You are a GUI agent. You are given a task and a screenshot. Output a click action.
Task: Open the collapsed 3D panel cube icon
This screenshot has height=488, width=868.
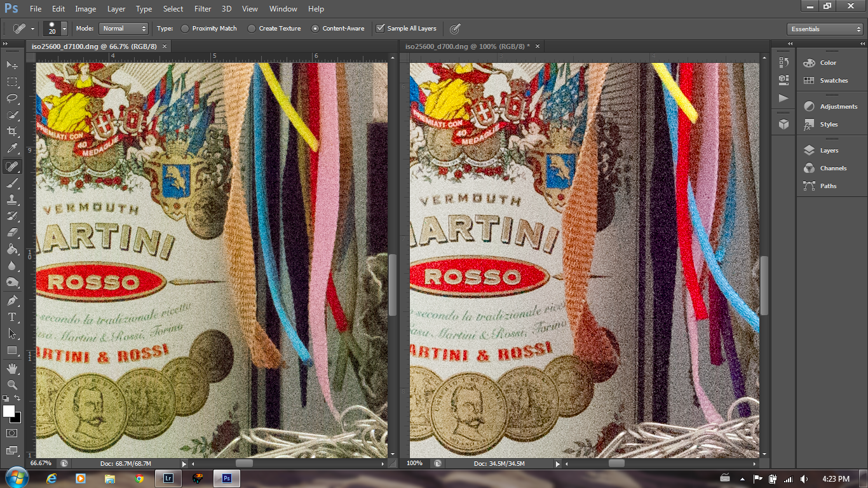click(x=783, y=124)
